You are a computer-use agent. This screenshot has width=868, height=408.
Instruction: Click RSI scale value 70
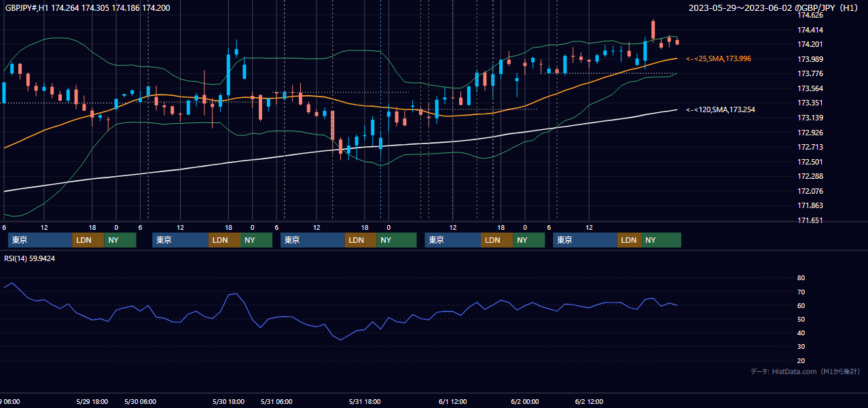point(801,292)
